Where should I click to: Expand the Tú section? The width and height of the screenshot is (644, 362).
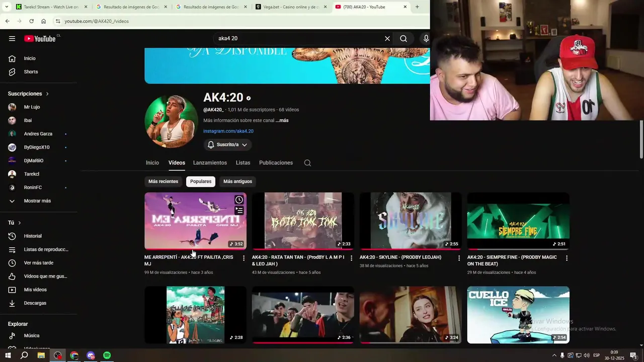[15, 223]
